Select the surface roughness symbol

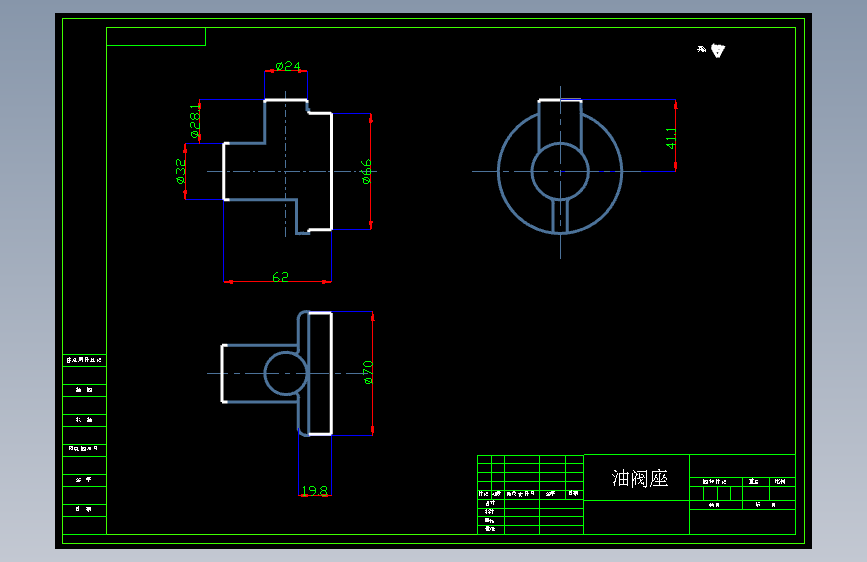(x=717, y=50)
